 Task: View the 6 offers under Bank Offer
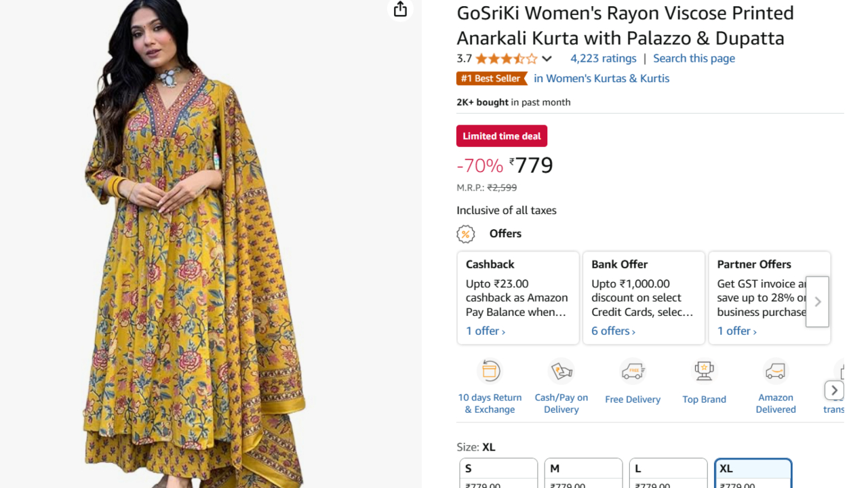610,331
